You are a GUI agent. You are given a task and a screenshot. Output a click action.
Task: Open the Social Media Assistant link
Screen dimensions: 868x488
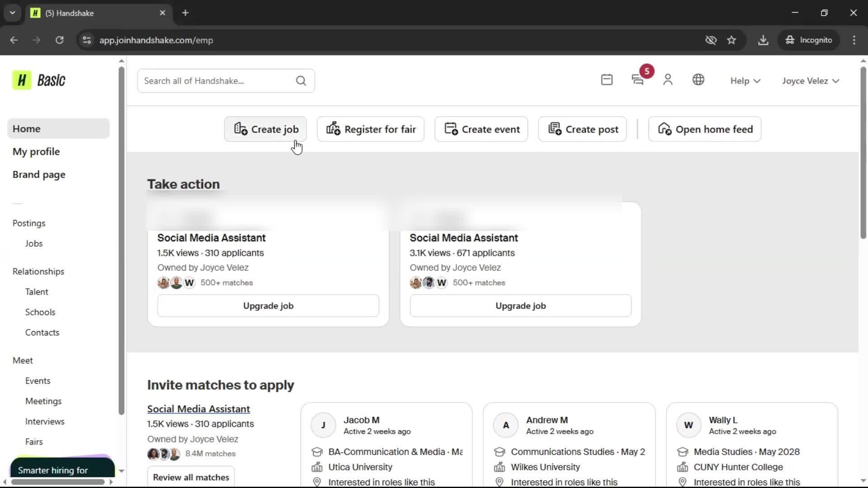pos(198,409)
